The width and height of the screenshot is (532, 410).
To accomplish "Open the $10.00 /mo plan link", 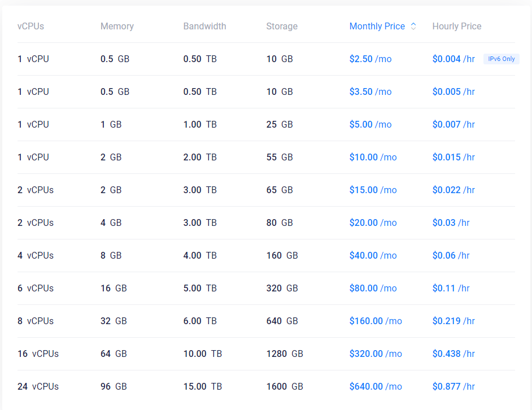I will coord(373,157).
